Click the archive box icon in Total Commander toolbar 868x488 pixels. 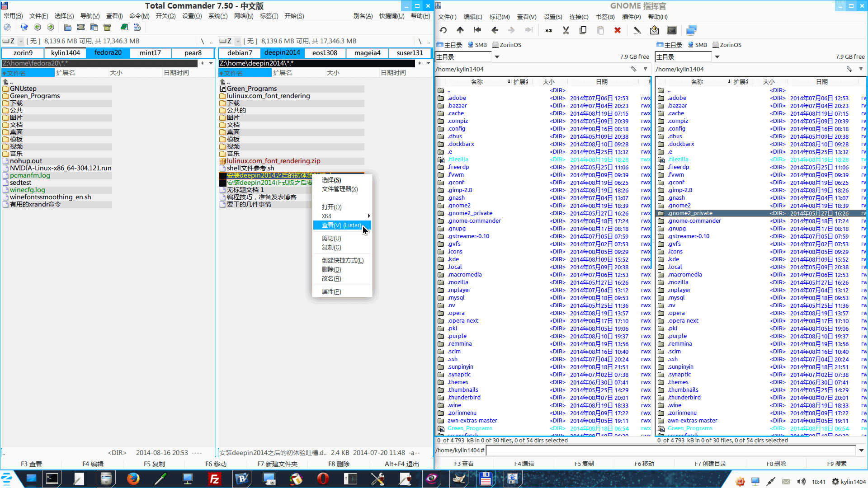pos(107,28)
